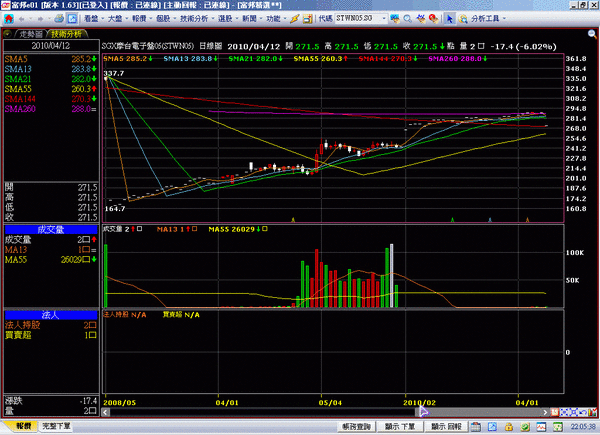Open the 報價 toolbar menu

[140, 18]
